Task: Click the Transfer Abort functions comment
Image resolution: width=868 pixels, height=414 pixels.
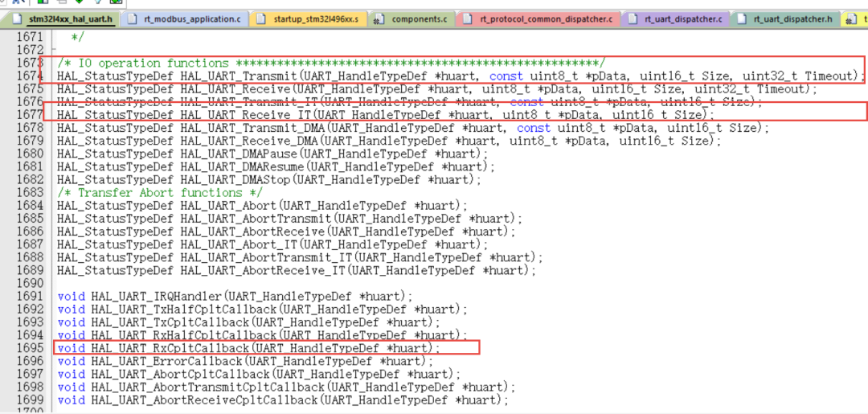Action: [160, 193]
